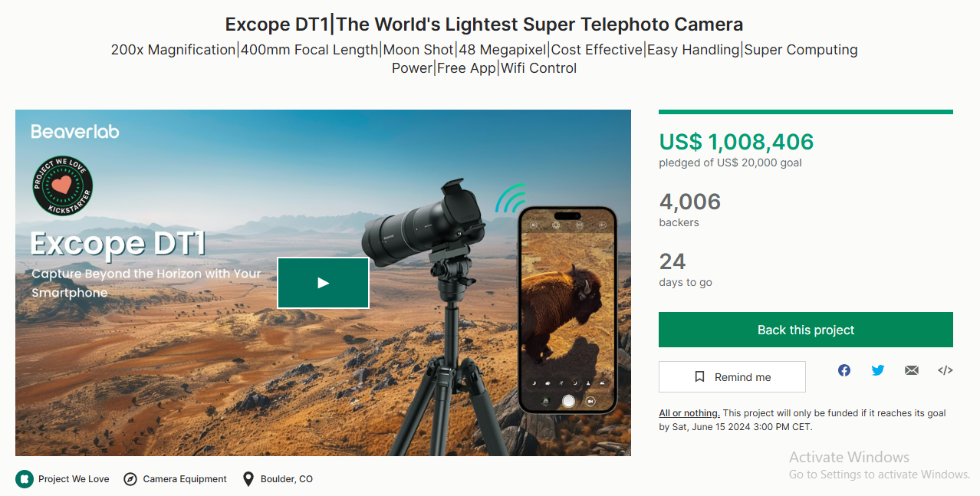Viewport: 980px width, 496px height.
Task: Click the green Kickstarter K icon
Action: click(x=25, y=479)
